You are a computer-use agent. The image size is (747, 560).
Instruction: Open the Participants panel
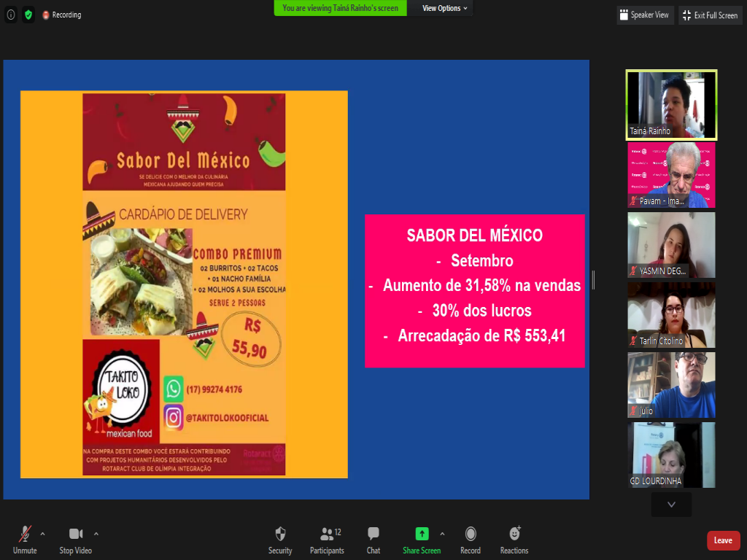[326, 534]
